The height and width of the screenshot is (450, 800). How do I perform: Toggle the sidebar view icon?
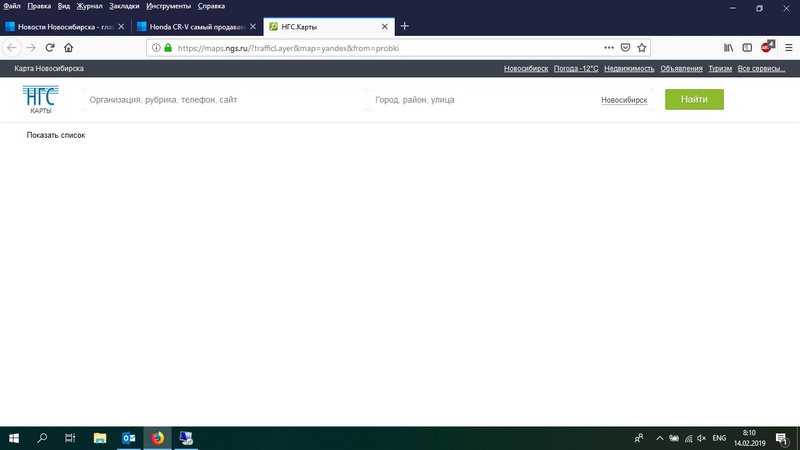click(x=747, y=47)
